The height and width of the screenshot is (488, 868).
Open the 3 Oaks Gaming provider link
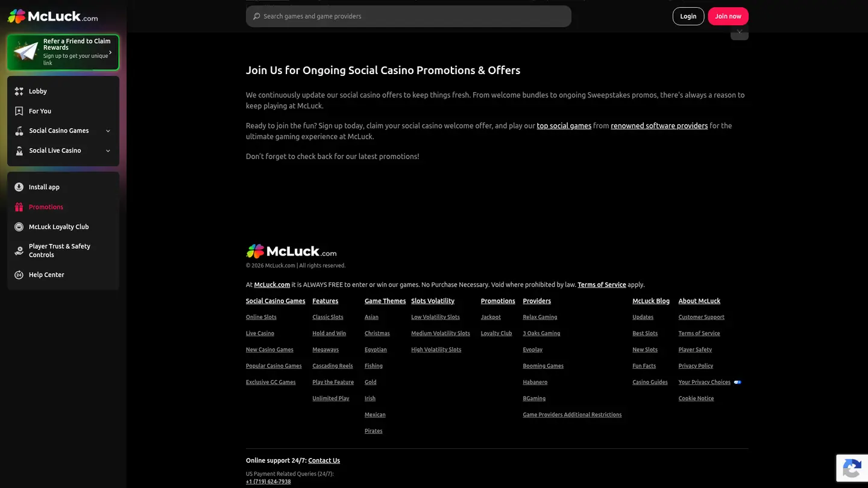(541, 333)
